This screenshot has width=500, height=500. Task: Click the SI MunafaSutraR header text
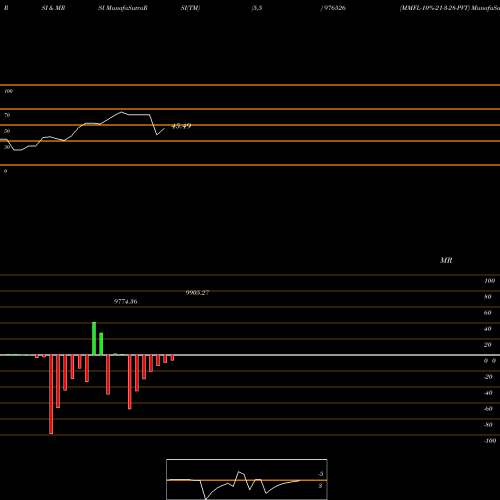[x=123, y=8]
